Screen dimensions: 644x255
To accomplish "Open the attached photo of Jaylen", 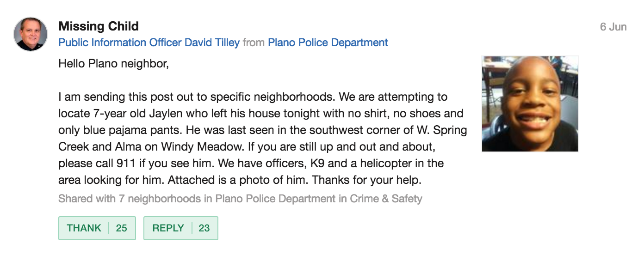I will tap(530, 104).
